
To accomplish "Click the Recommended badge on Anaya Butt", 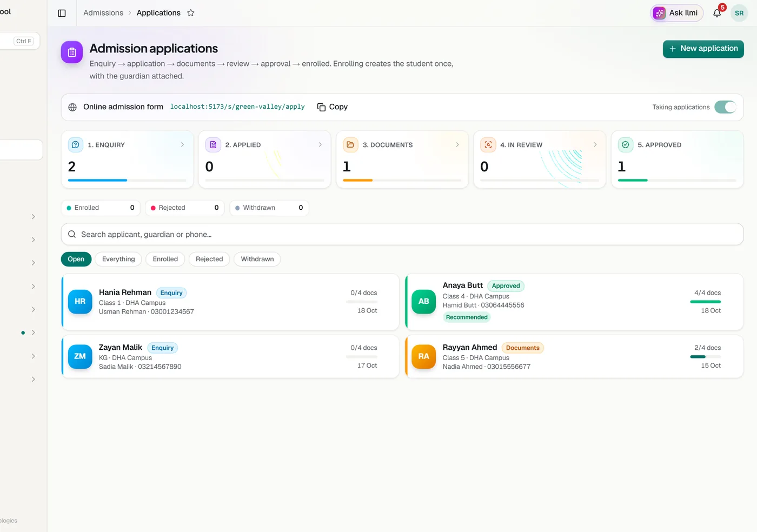I will tap(467, 317).
